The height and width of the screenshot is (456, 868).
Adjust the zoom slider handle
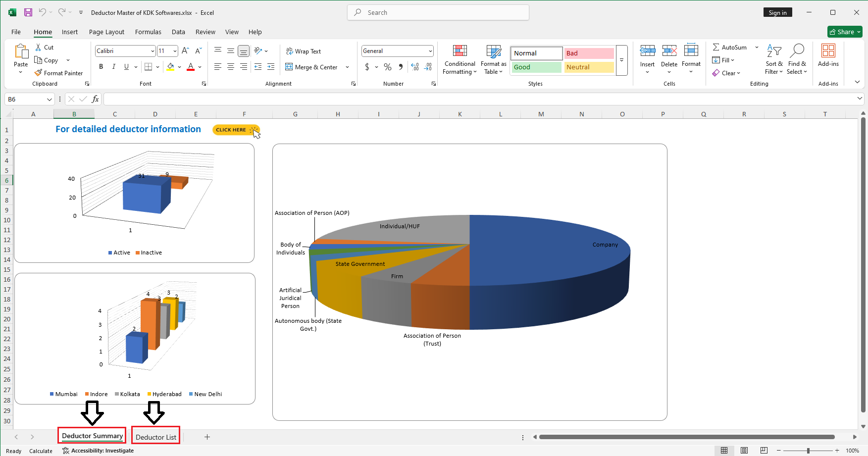808,451
